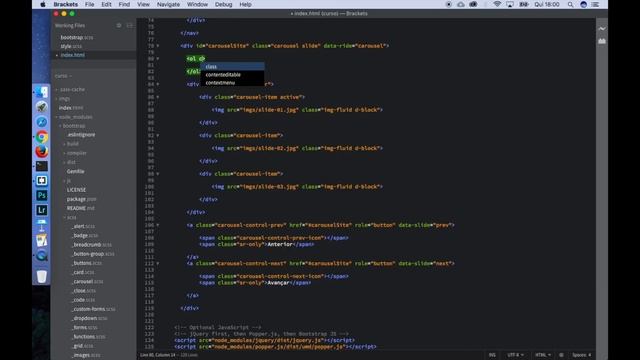Click Spaces: 4 indentation setting

coord(581,355)
